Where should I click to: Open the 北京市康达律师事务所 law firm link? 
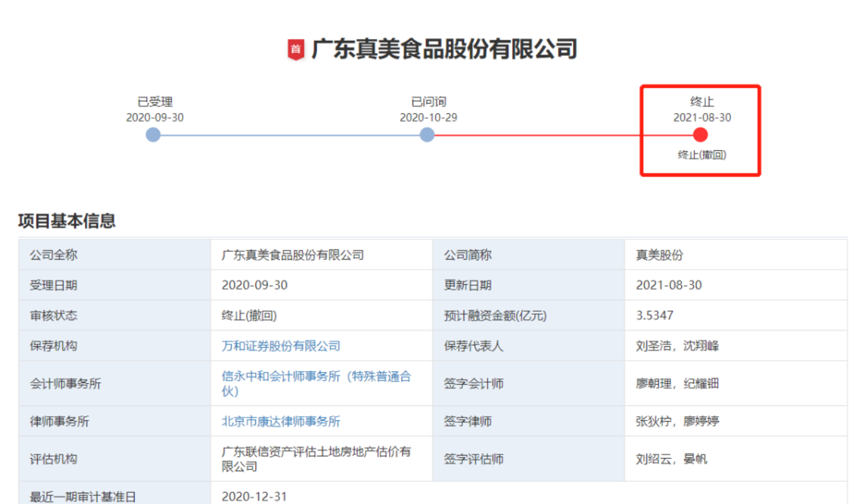(281, 421)
